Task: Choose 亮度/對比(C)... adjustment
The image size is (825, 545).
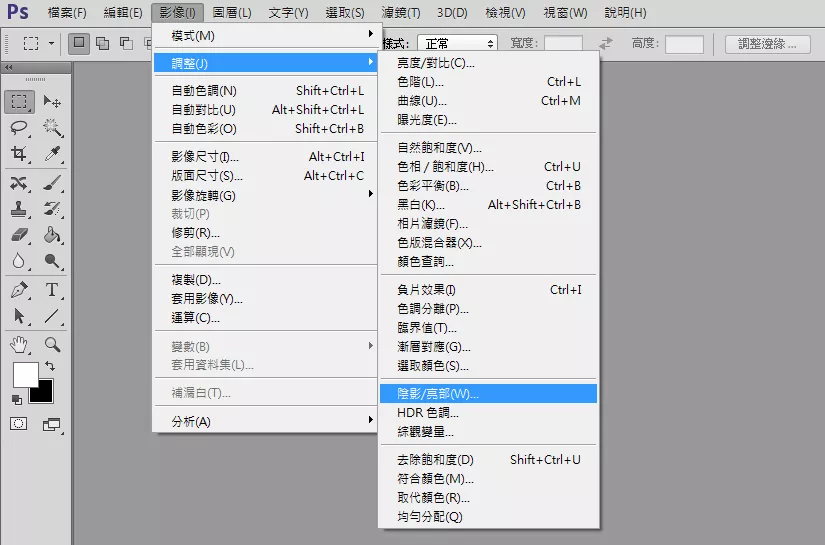Action: click(x=488, y=63)
